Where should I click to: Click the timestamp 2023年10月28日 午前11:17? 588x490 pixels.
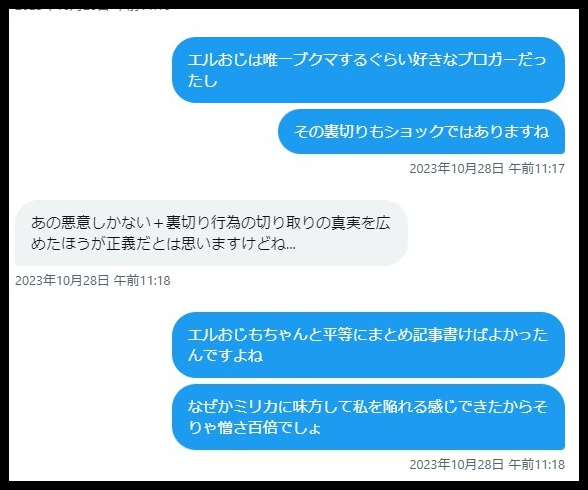(487, 168)
